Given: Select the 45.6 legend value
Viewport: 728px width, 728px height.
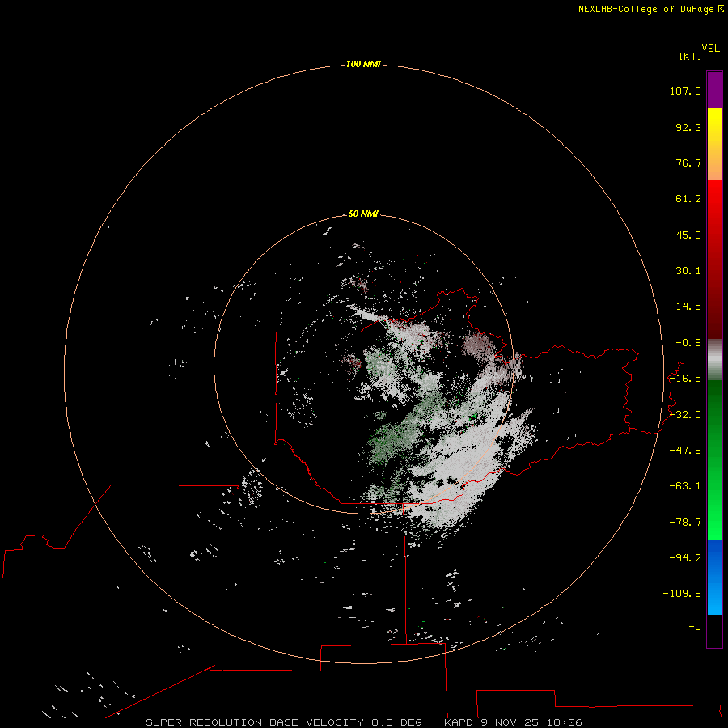Looking at the screenshot, I should click(688, 235).
